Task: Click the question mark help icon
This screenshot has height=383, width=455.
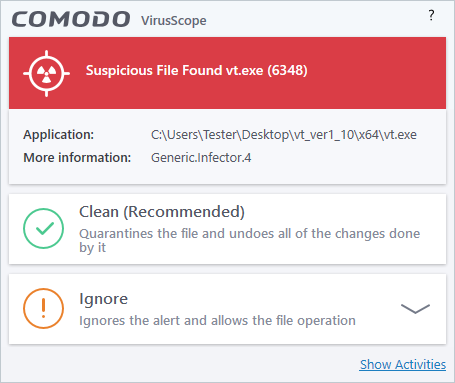Action: 431,15
